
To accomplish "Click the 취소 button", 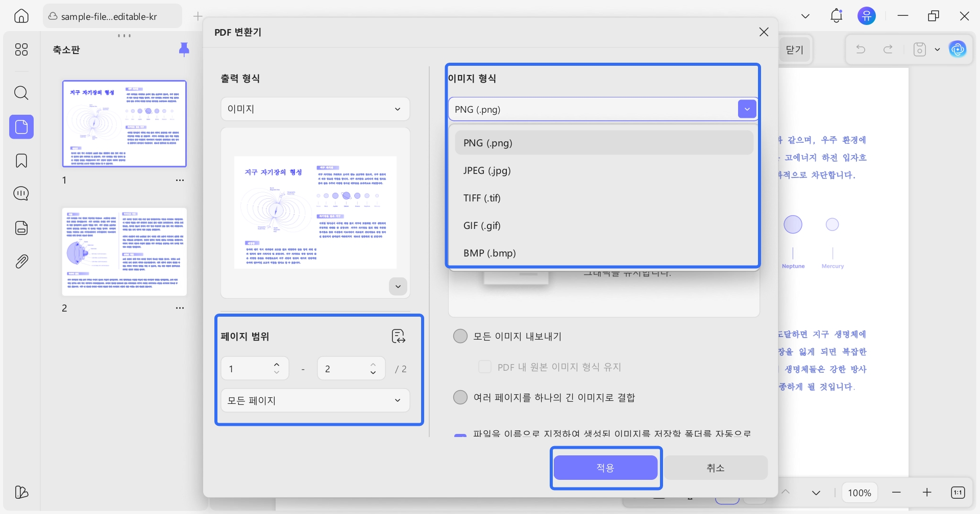I will click(716, 468).
